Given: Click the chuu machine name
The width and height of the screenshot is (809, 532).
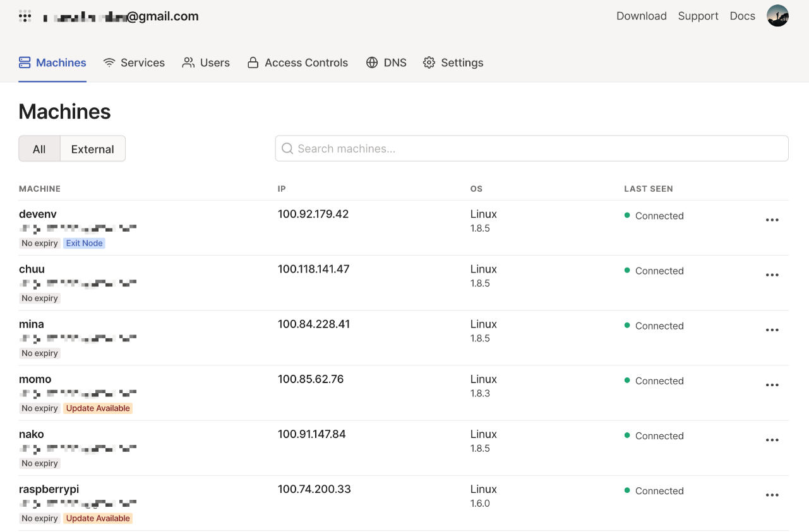Looking at the screenshot, I should 32,269.
